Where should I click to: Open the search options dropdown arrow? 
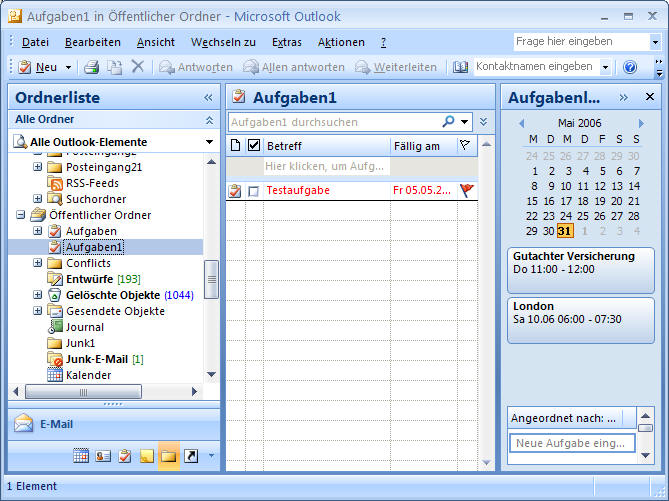[464, 122]
